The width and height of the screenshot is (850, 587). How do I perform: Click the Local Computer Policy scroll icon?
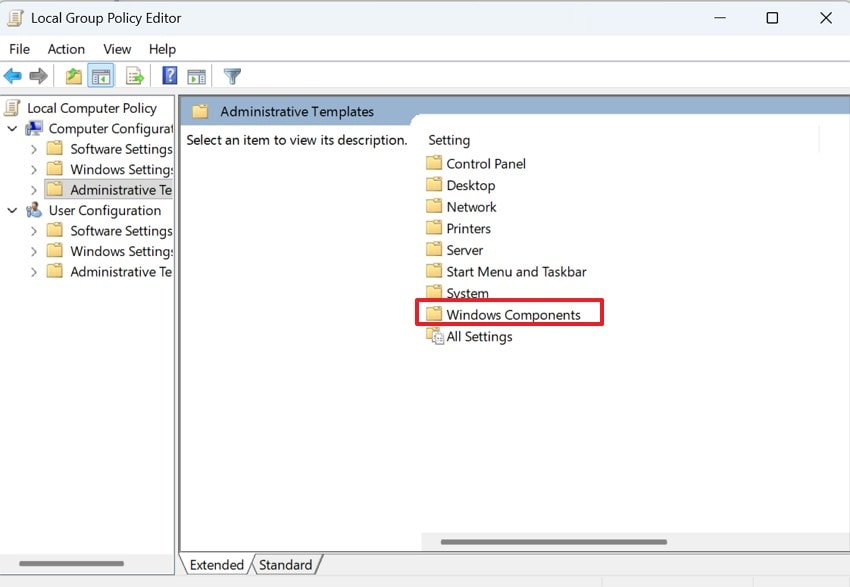coord(13,108)
